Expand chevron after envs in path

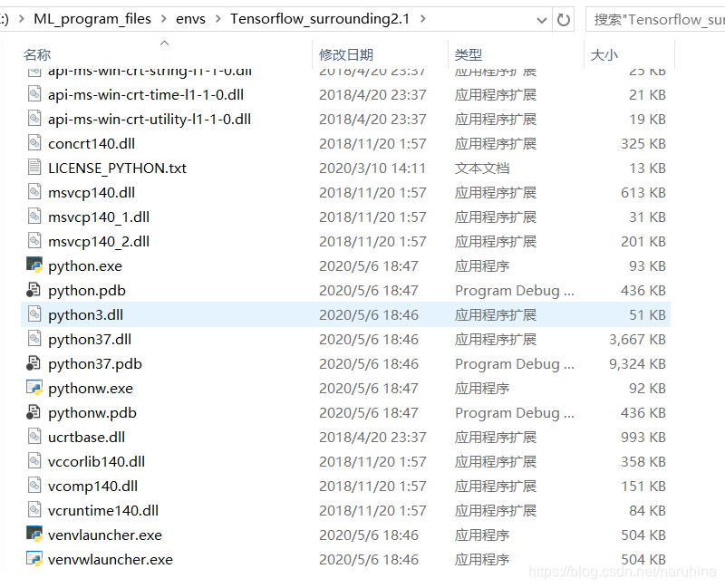coord(218,19)
